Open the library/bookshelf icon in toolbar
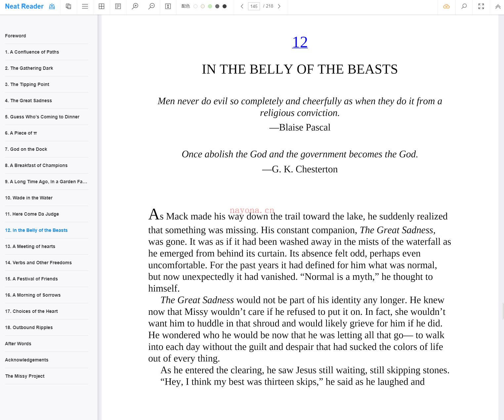 click(68, 6)
